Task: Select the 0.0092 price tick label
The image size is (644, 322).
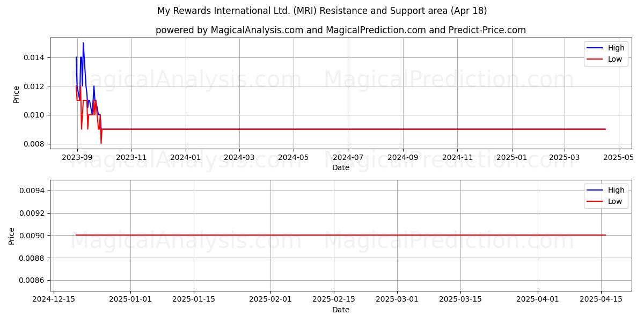Action: click(33, 213)
